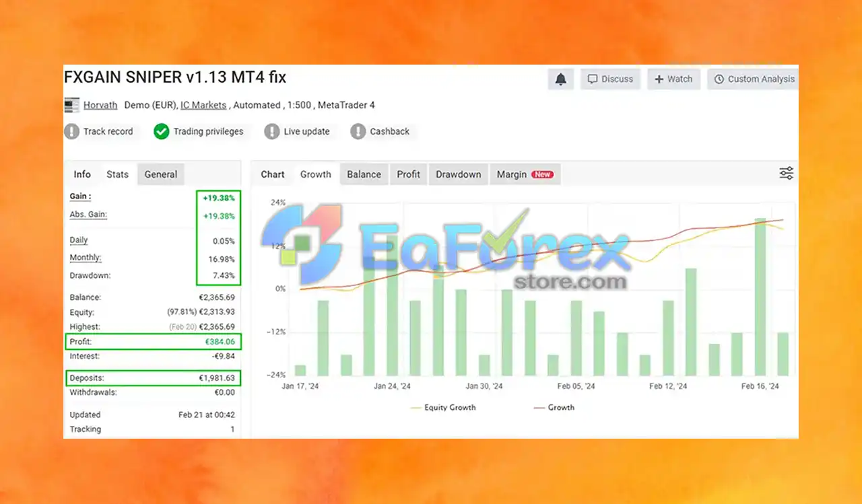Switch to the Stats tab

(x=117, y=174)
